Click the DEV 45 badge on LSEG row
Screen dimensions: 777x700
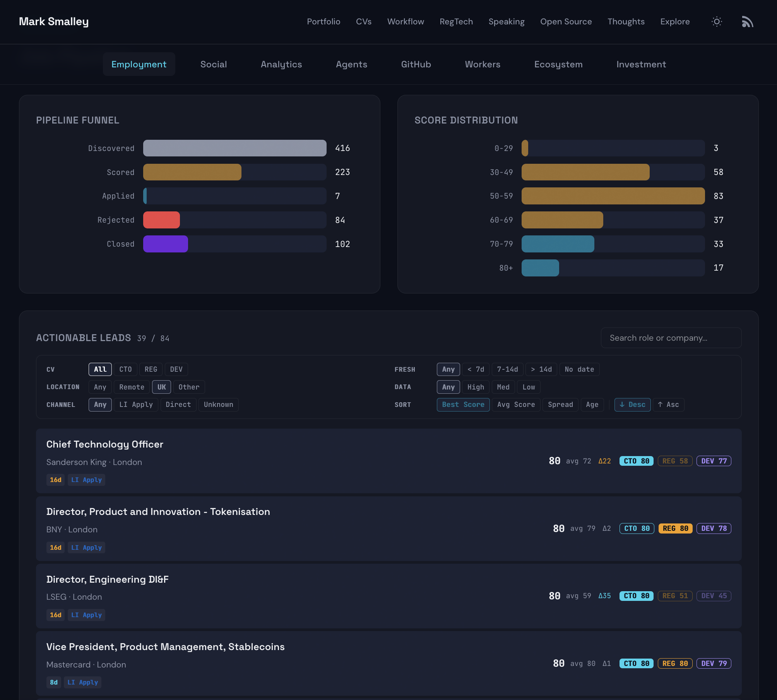(714, 596)
